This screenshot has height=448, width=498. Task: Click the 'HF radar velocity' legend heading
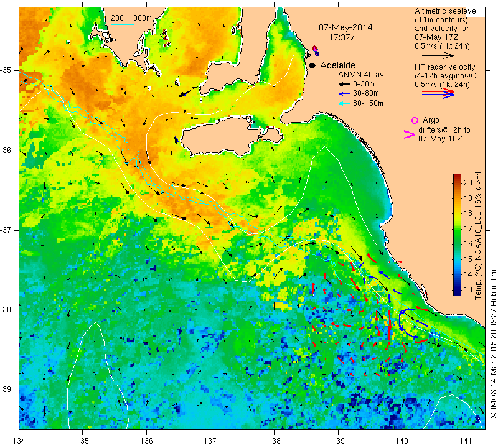click(x=444, y=67)
